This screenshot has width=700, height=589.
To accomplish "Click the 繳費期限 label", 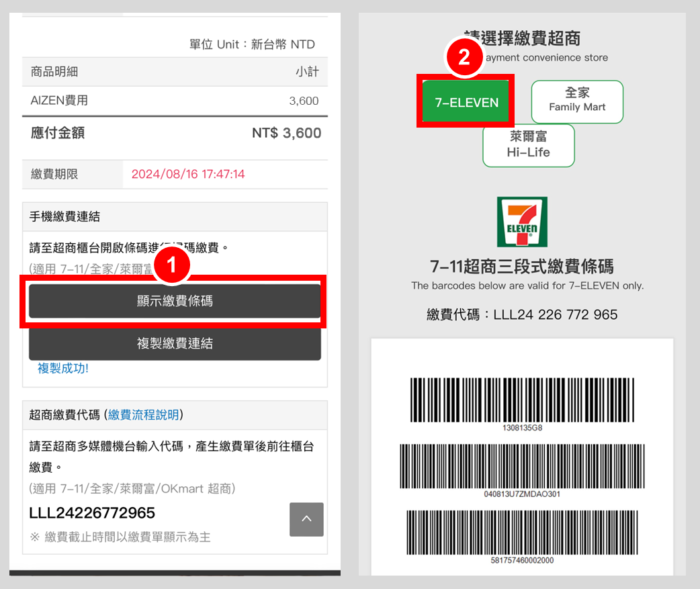I will [x=54, y=174].
